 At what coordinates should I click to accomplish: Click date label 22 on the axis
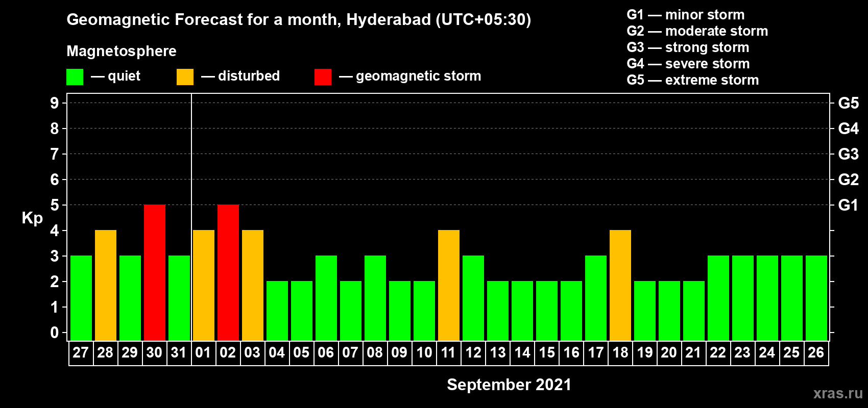[x=718, y=352]
